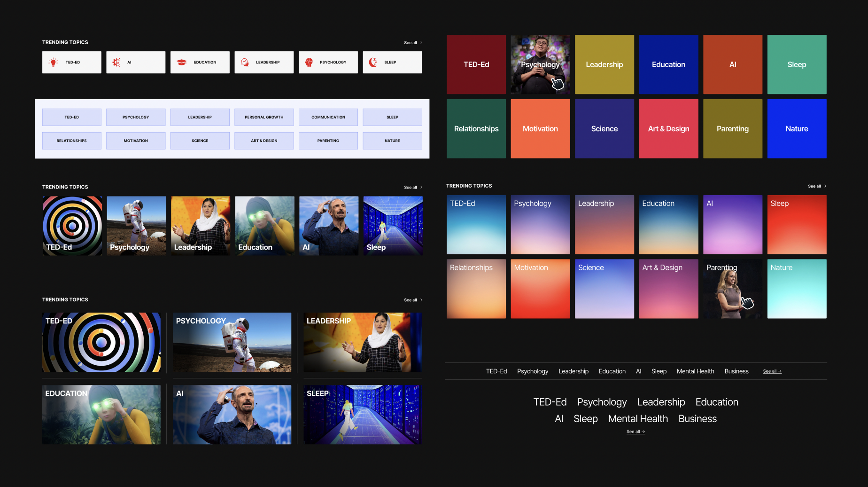Click the olive-yellow Leadership solid tile
The height and width of the screenshot is (487, 868).
click(x=604, y=64)
